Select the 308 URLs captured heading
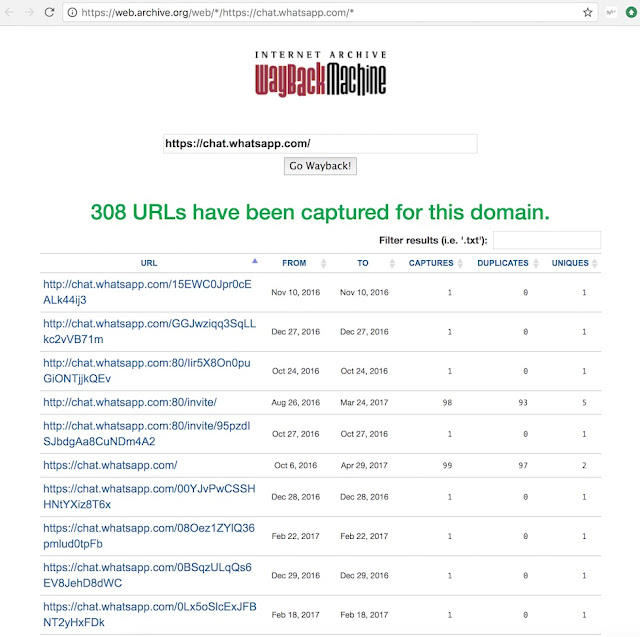The image size is (640, 637). [320, 212]
